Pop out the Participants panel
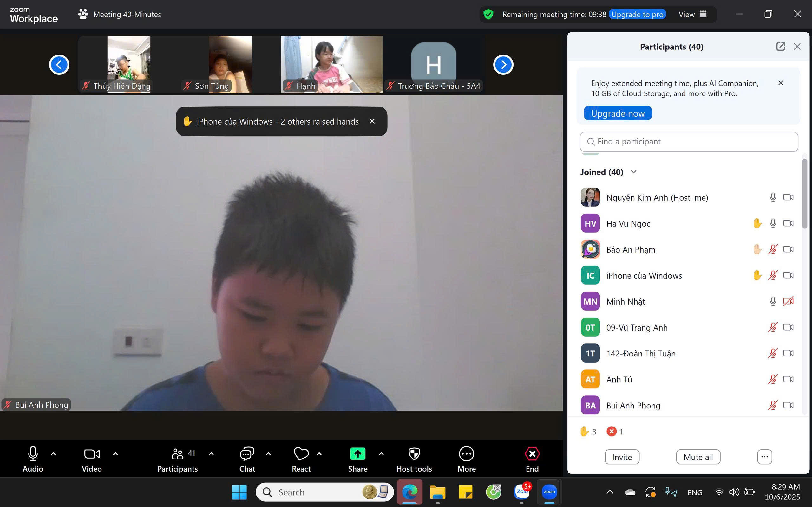Screen dimensions: 812x507 click(781, 47)
